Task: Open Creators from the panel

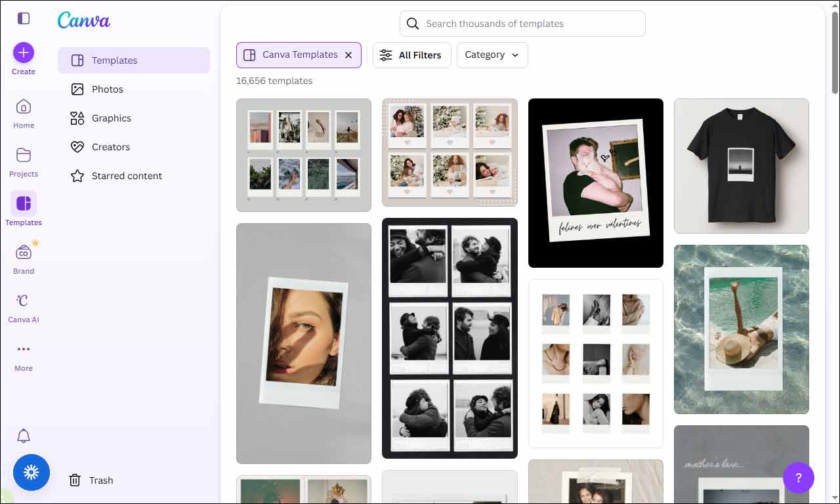Action: [110, 147]
